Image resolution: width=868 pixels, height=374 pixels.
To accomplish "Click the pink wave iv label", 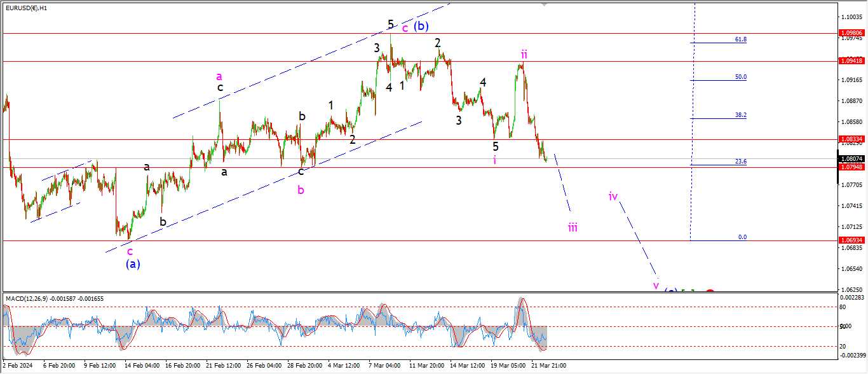I will pos(613,196).
